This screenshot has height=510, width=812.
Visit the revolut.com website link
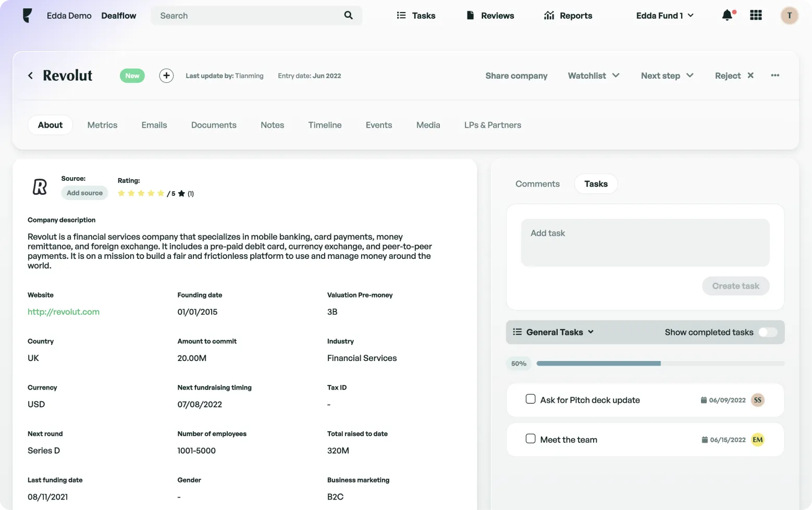click(x=63, y=312)
